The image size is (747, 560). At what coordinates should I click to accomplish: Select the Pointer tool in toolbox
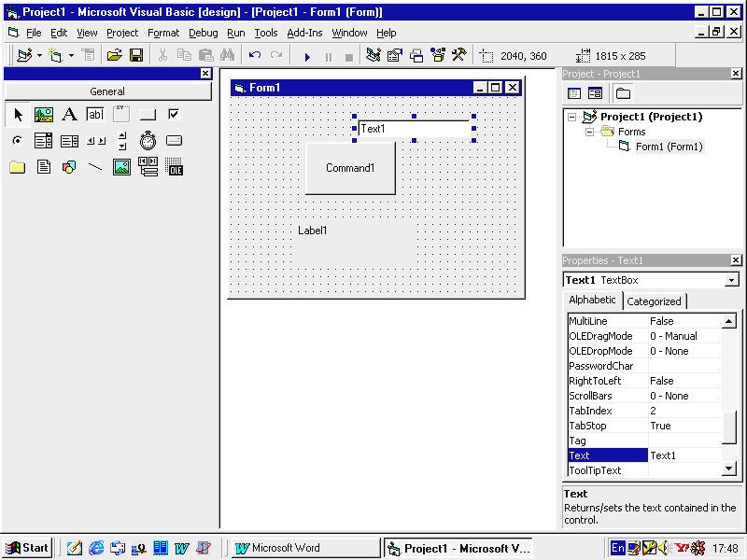tap(18, 115)
